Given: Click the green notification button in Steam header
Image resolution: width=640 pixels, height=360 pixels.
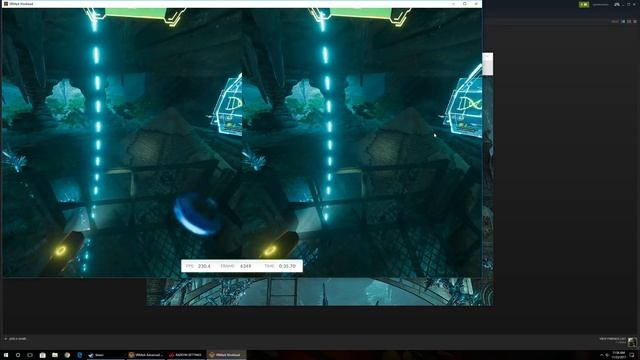Looking at the screenshot, I should [584, 4].
